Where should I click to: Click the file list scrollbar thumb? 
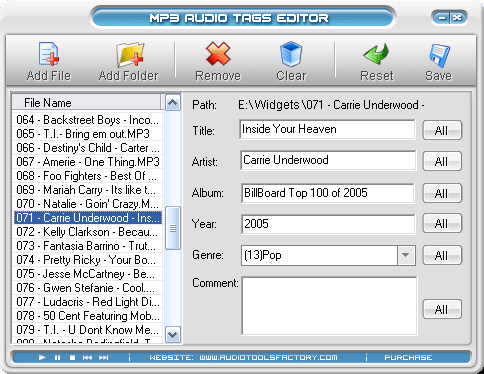173,228
